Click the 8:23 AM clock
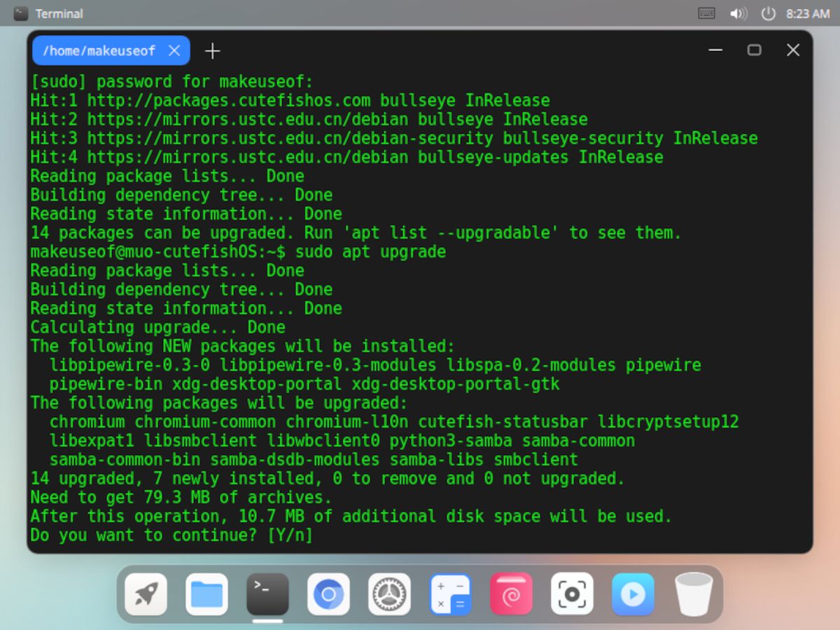Screen dimensions: 840x630 point(808,13)
